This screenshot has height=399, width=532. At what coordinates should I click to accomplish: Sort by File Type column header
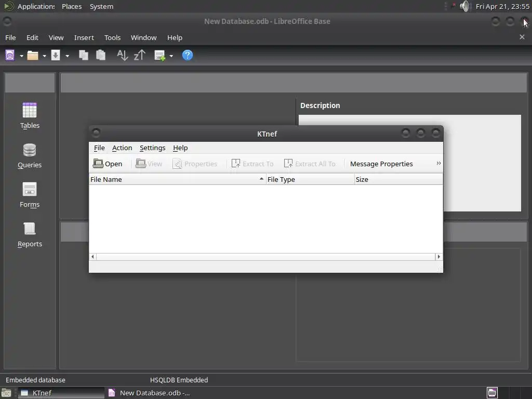(x=310, y=179)
